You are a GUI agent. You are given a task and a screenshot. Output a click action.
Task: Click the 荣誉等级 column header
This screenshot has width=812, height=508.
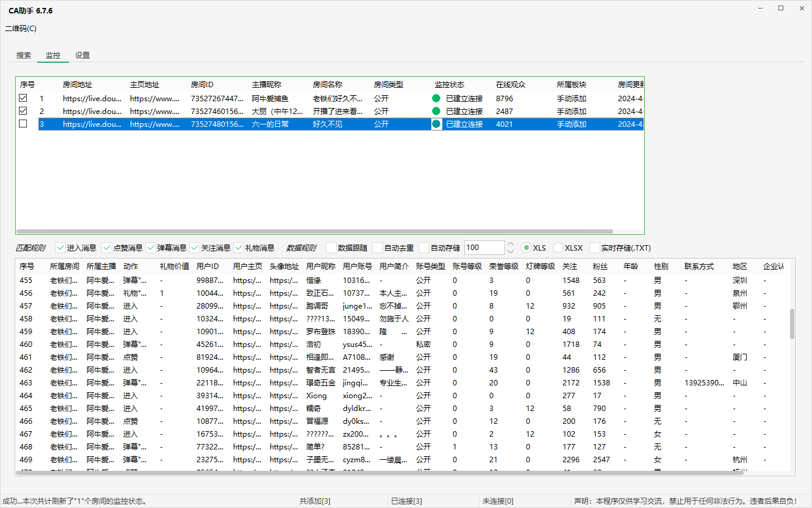pyautogui.click(x=504, y=267)
